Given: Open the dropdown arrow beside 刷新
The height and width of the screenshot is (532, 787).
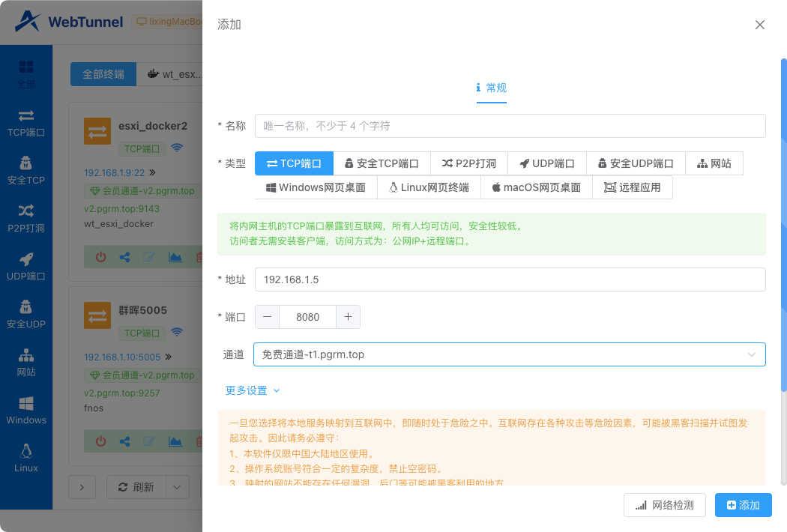Looking at the screenshot, I should click(178, 487).
